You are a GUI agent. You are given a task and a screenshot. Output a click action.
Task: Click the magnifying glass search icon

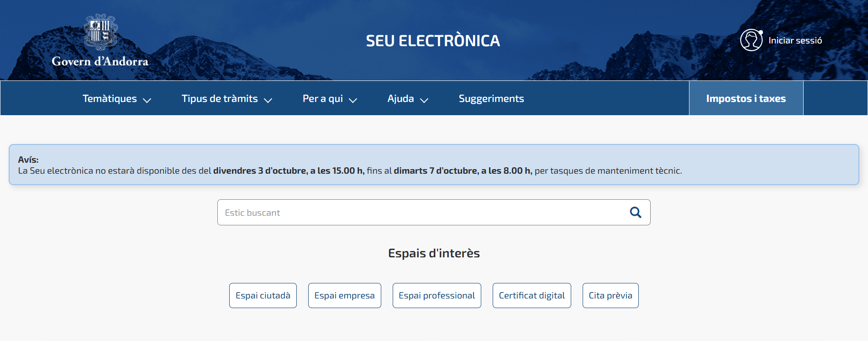point(635,213)
